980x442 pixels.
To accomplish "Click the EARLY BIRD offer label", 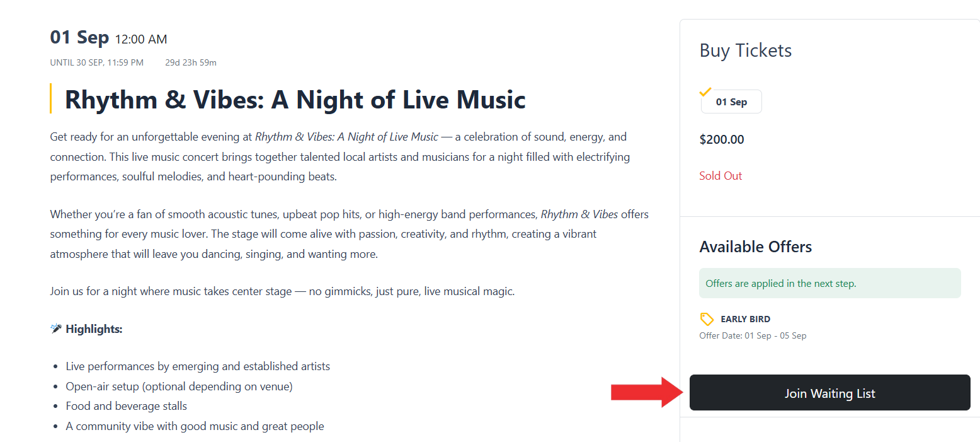I will click(x=745, y=319).
